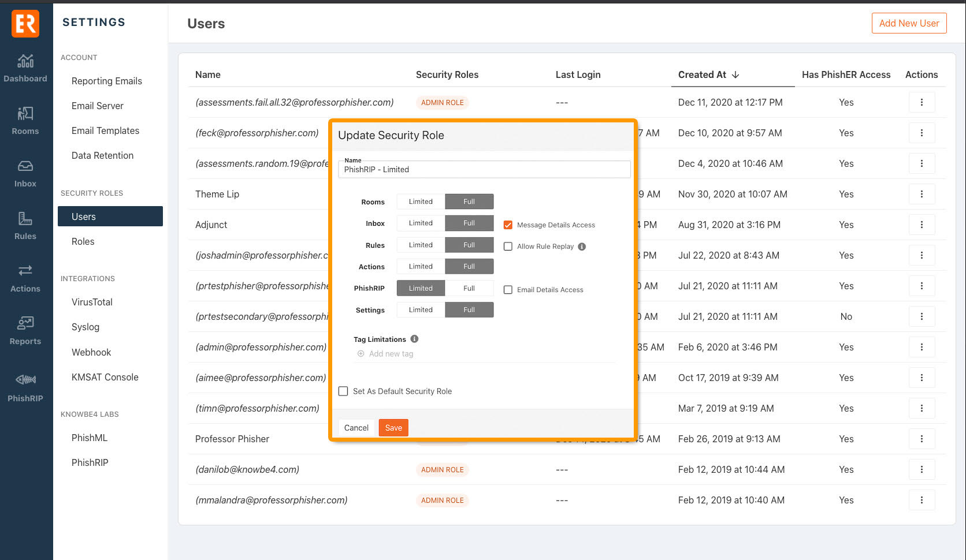The height and width of the screenshot is (560, 966).
Task: Open actions menu for admin@professorphisher.com
Action: click(x=922, y=347)
